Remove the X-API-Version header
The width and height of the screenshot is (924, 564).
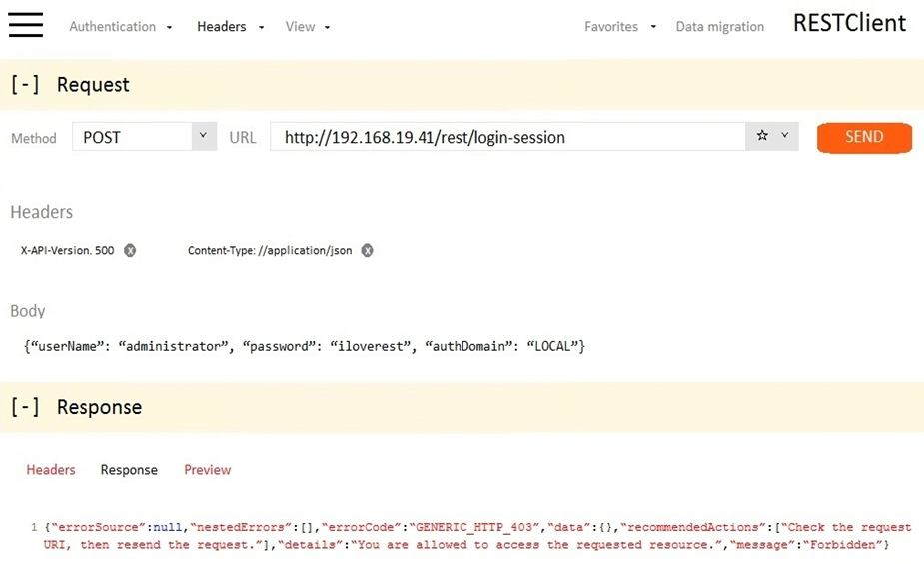click(130, 251)
